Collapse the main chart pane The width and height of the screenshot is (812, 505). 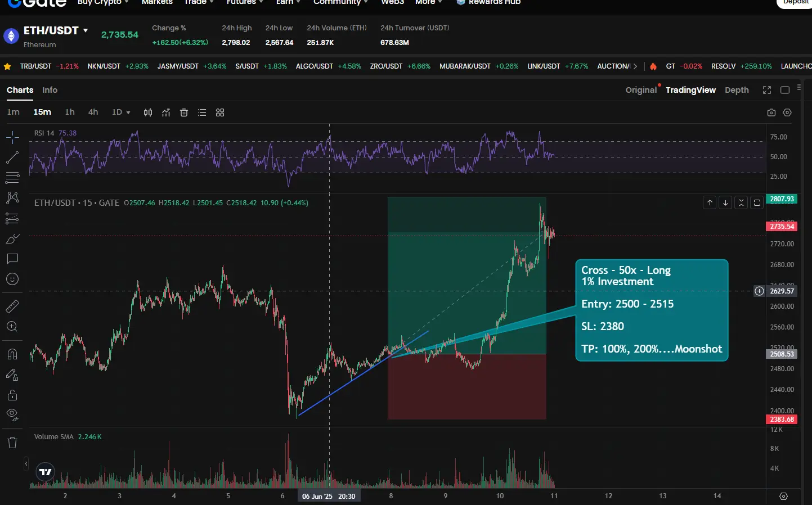742,202
